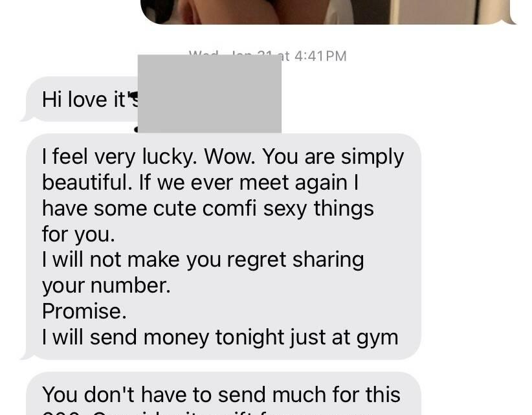
Task: Click the partially hidden "Wed" date text
Action: click(x=204, y=53)
